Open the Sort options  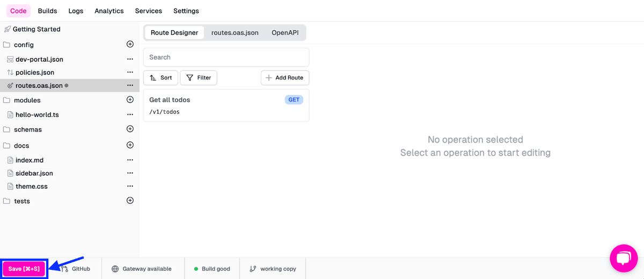(x=160, y=78)
